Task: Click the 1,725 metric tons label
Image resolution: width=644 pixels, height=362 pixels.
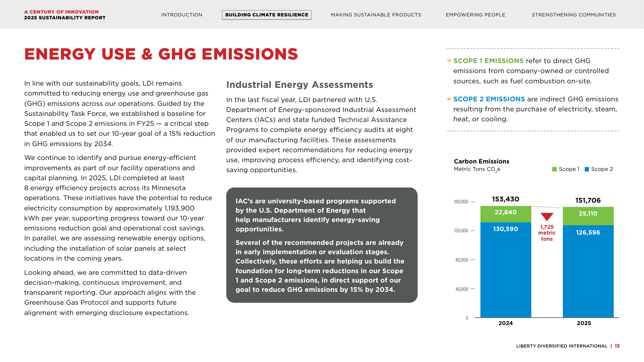Action: (x=547, y=233)
